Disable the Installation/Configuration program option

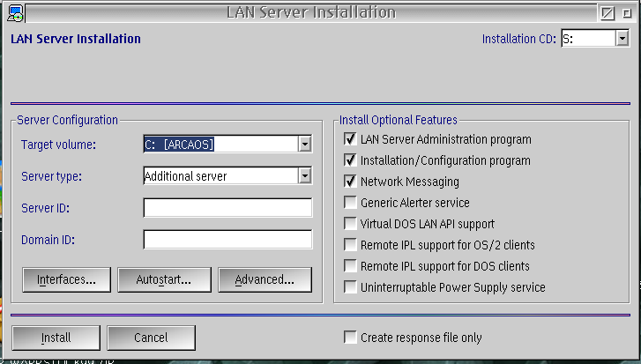(x=350, y=160)
